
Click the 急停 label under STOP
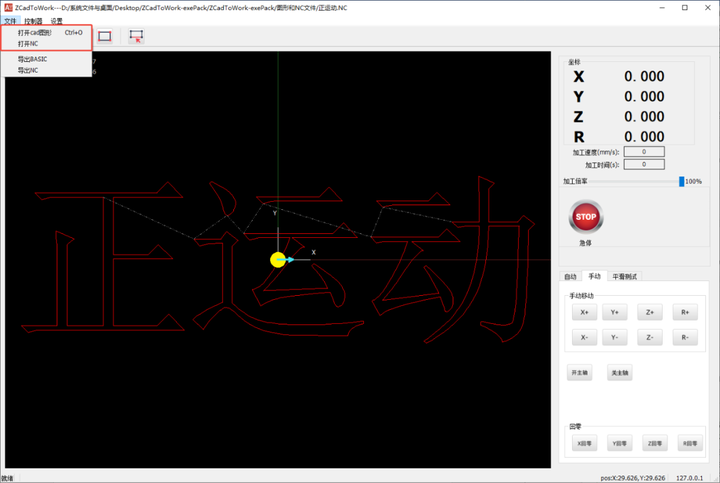point(585,243)
